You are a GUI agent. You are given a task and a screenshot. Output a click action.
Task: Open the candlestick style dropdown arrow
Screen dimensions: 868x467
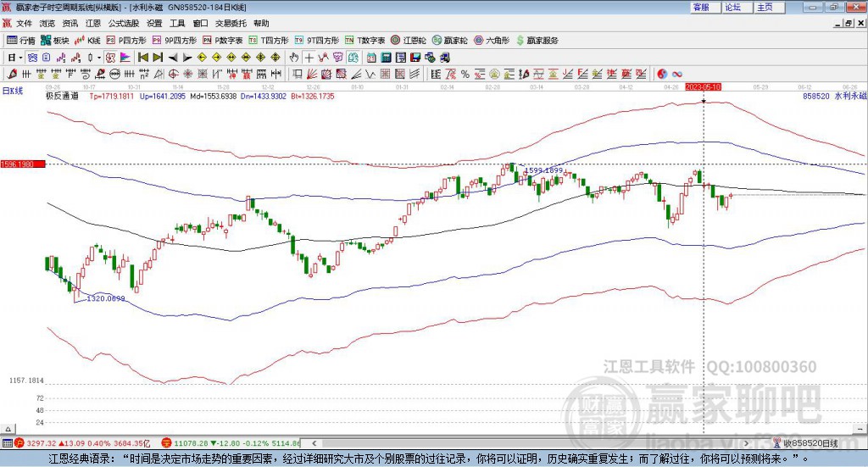coord(98,57)
